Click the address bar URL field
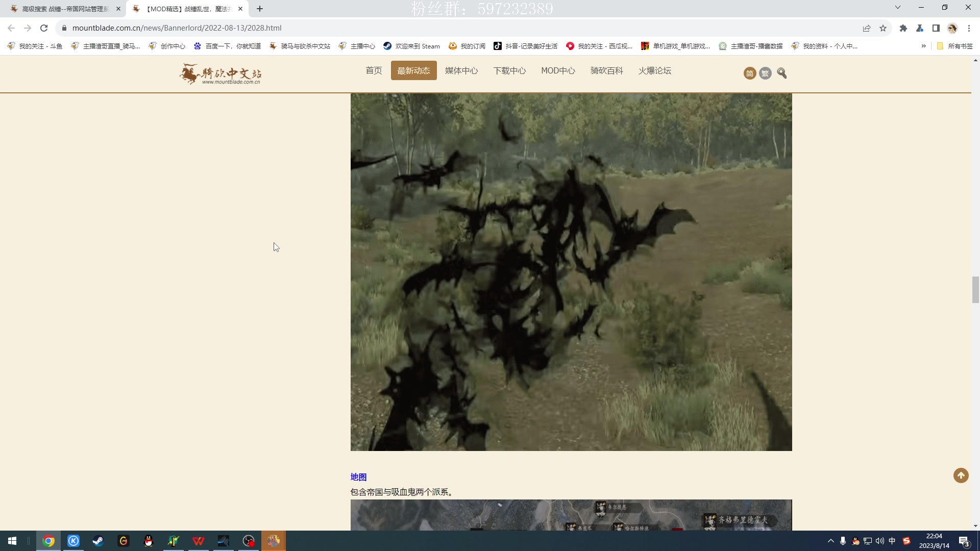980x551 pixels. coord(459,28)
